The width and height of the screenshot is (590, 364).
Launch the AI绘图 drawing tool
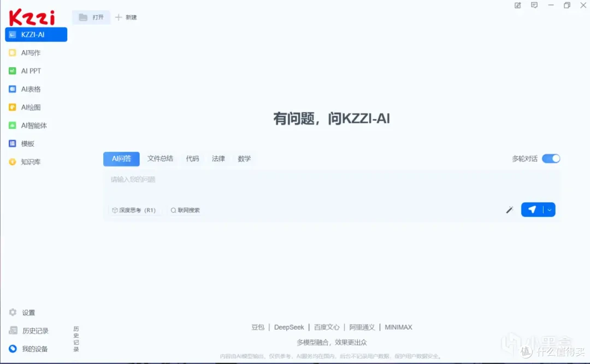click(31, 107)
